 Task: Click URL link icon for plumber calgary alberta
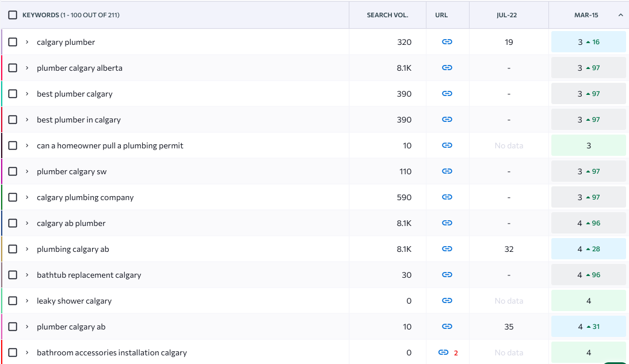(447, 68)
